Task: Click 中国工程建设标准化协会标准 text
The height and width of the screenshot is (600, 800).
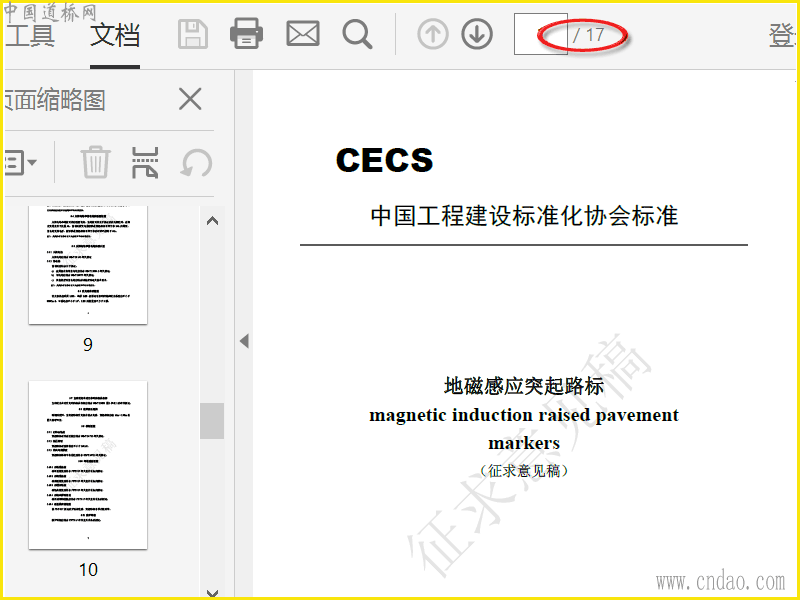Action: (524, 215)
